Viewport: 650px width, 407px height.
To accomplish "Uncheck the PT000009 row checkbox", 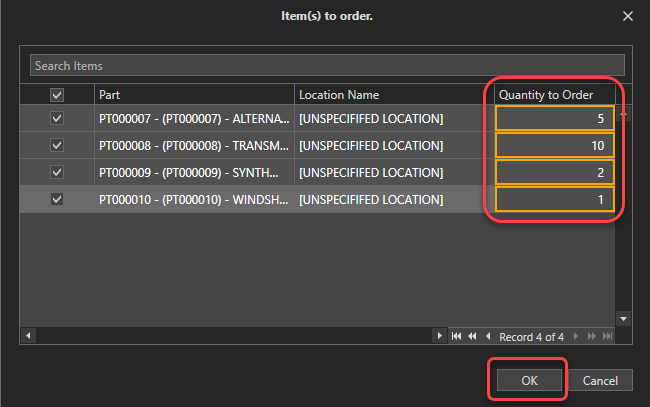I will [x=57, y=172].
